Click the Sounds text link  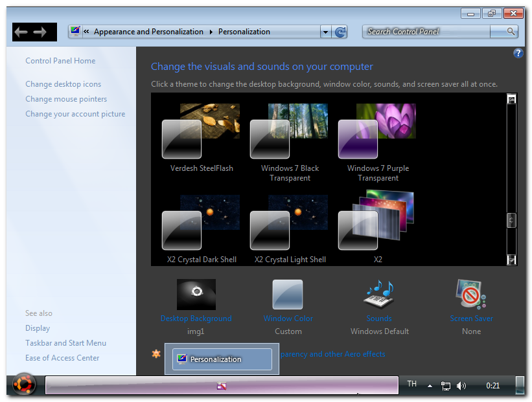[379, 318]
